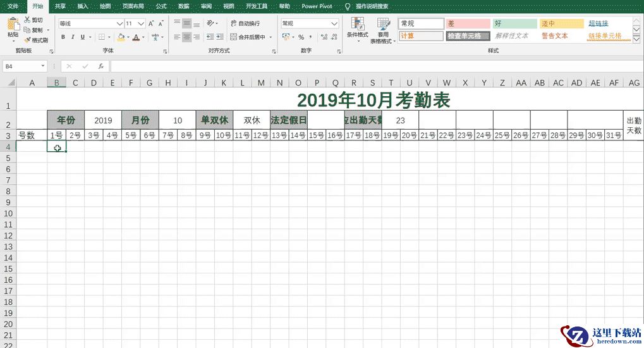Click the formula bar input field
644x348 pixels.
[376, 66]
